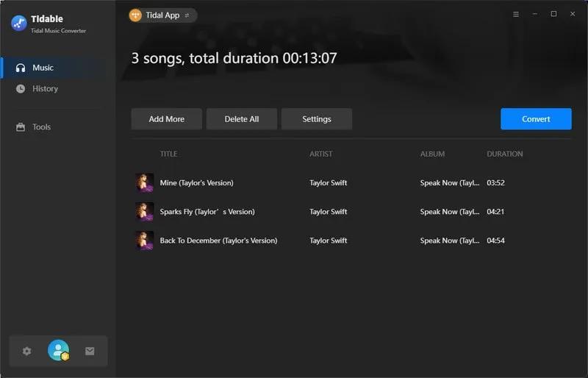
Task: Maximize the Tidable window
Action: 553,14
